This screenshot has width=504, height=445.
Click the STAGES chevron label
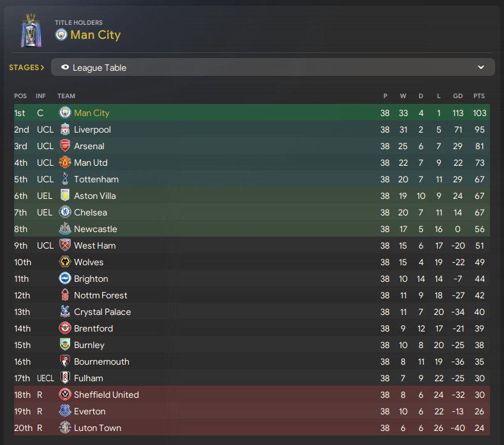point(26,68)
